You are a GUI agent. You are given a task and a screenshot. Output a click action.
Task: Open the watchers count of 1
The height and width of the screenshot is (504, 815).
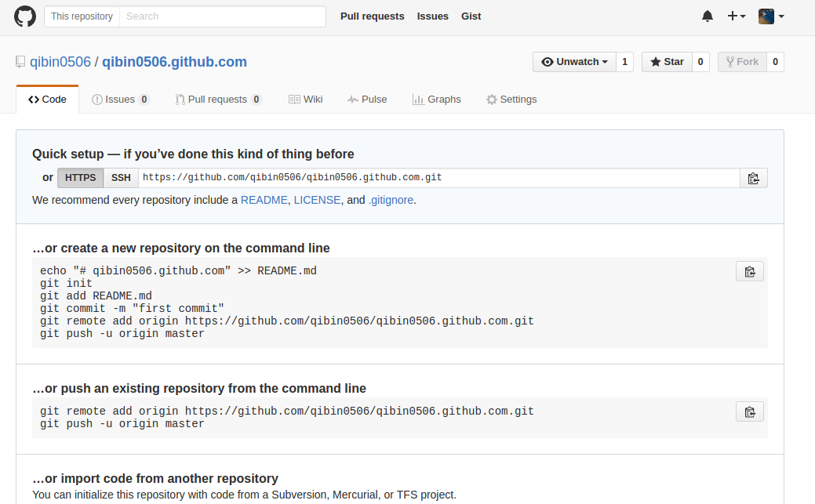coord(624,62)
